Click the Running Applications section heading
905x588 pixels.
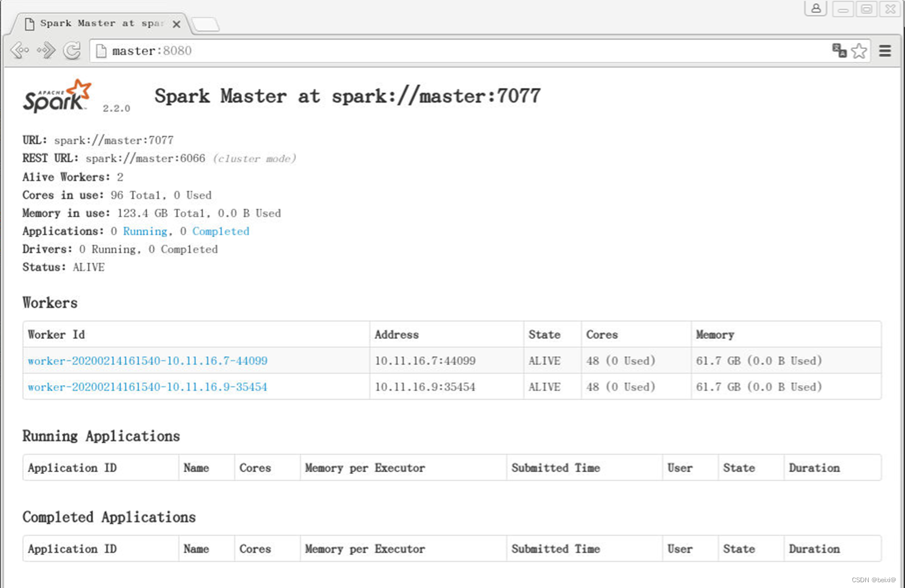[102, 436]
